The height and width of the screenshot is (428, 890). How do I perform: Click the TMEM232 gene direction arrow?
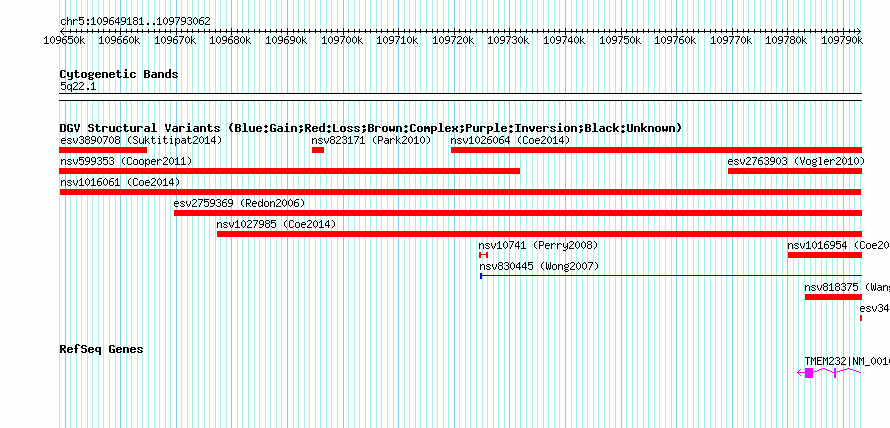[801, 373]
